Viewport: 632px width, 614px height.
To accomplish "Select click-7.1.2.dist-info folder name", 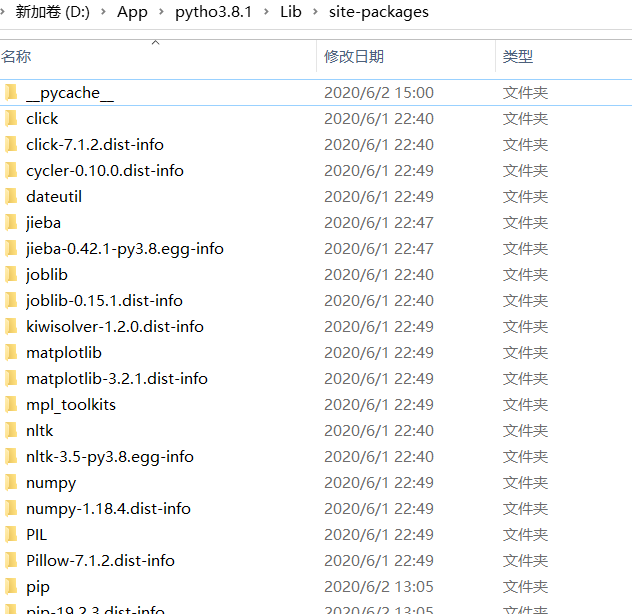I will [95, 145].
